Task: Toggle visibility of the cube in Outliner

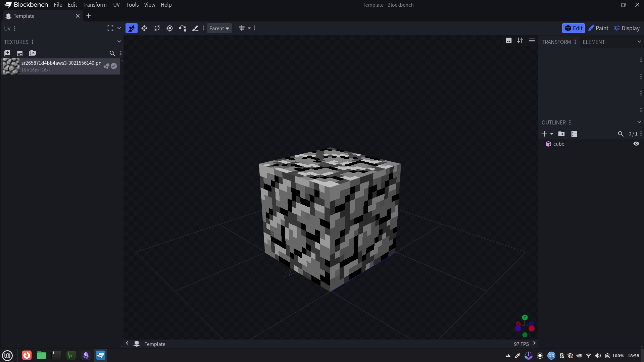Action: pyautogui.click(x=636, y=144)
